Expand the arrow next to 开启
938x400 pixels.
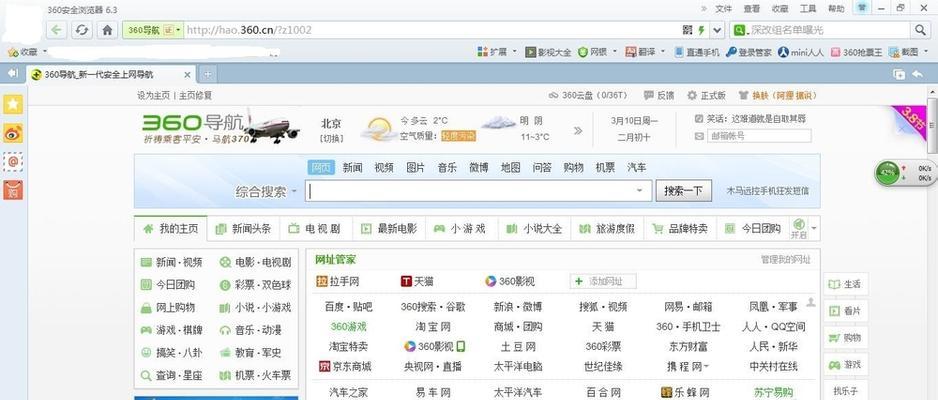click(814, 228)
